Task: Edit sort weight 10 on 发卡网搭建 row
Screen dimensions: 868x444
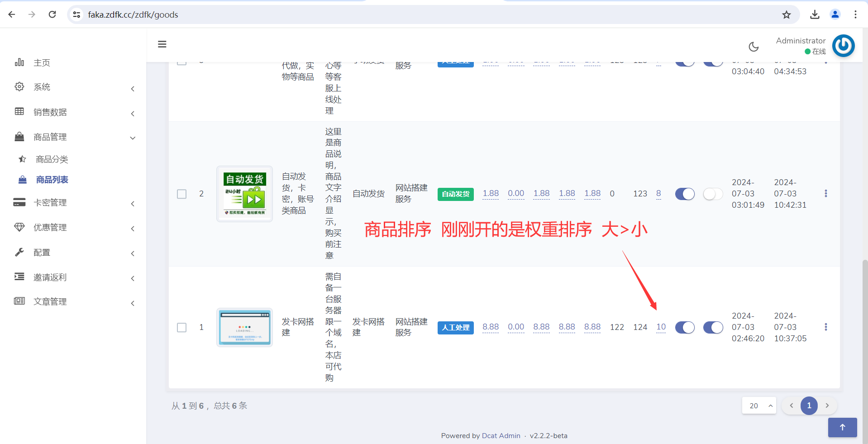Action: (661, 327)
